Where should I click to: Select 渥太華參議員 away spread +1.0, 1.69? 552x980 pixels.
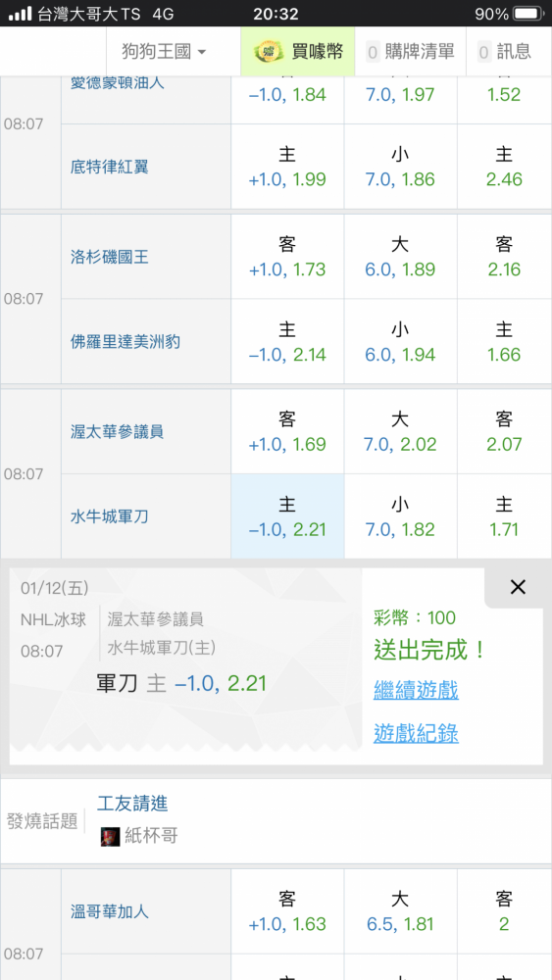click(287, 431)
